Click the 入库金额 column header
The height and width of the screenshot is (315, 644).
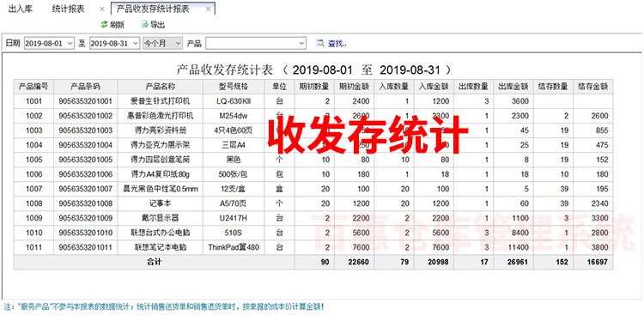click(434, 87)
